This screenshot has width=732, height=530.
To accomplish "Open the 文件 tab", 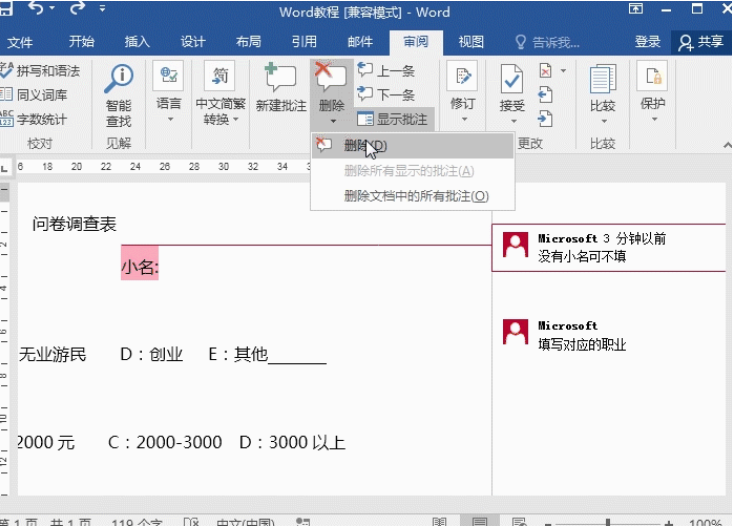I will [x=20, y=42].
